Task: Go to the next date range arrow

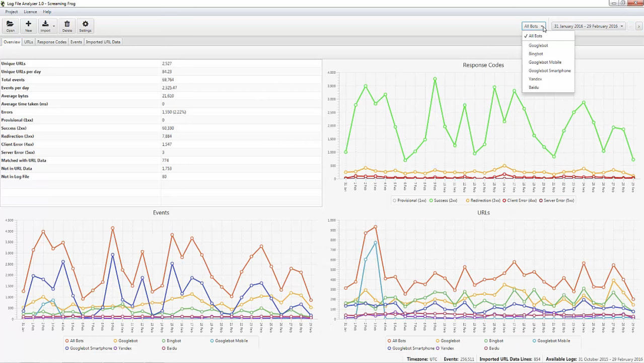Action: (638, 26)
